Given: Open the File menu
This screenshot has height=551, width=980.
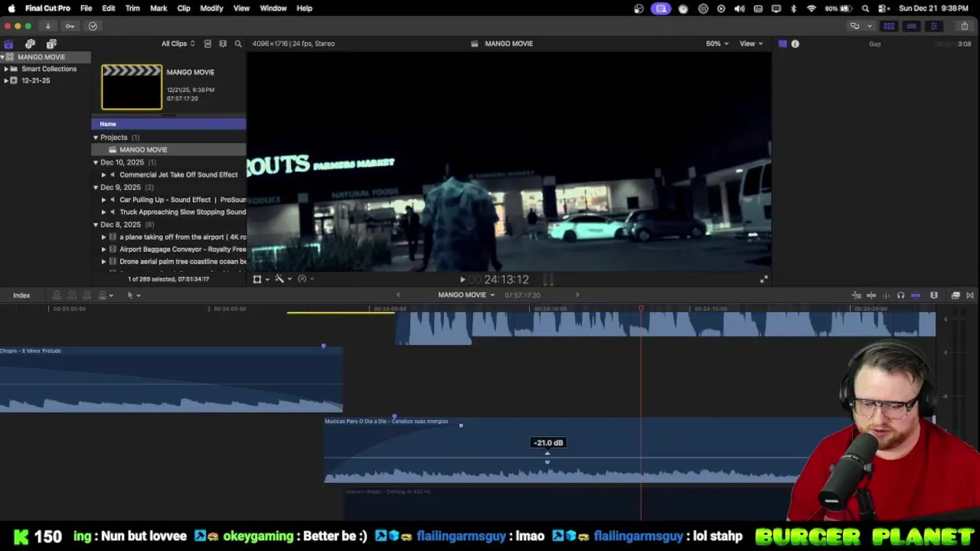Looking at the screenshot, I should coord(87,8).
